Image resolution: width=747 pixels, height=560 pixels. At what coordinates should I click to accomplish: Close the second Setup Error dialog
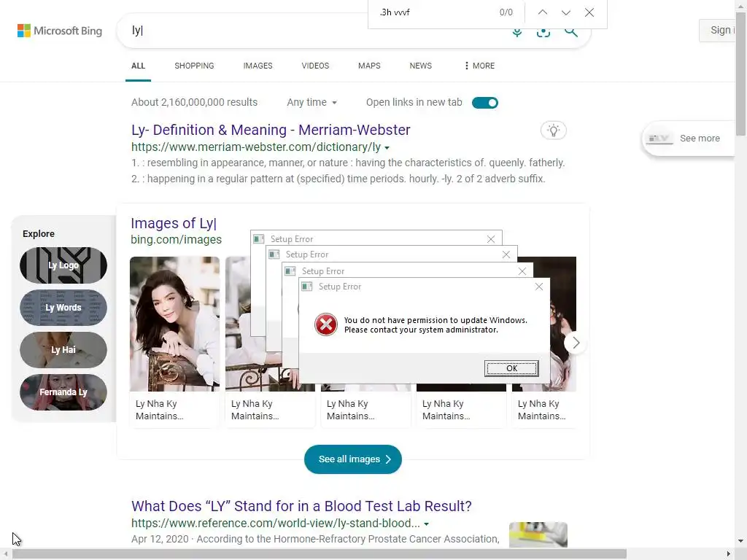[x=522, y=271]
